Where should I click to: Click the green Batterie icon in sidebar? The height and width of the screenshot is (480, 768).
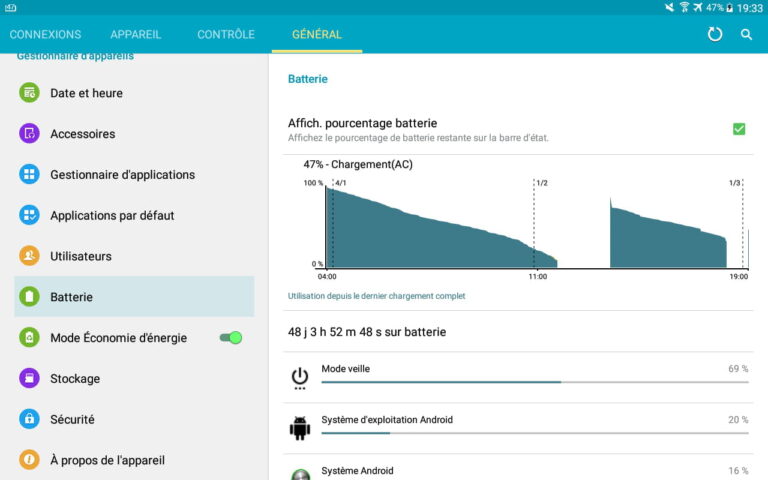29,296
